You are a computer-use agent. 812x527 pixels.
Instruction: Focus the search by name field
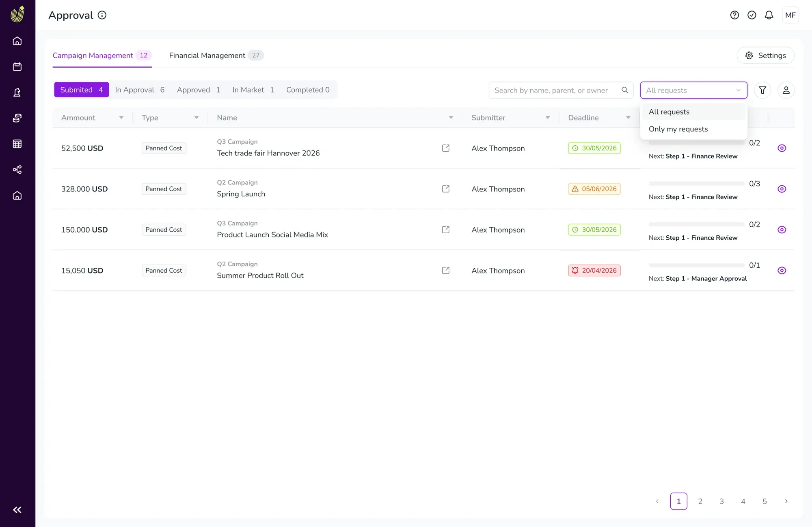(x=561, y=90)
